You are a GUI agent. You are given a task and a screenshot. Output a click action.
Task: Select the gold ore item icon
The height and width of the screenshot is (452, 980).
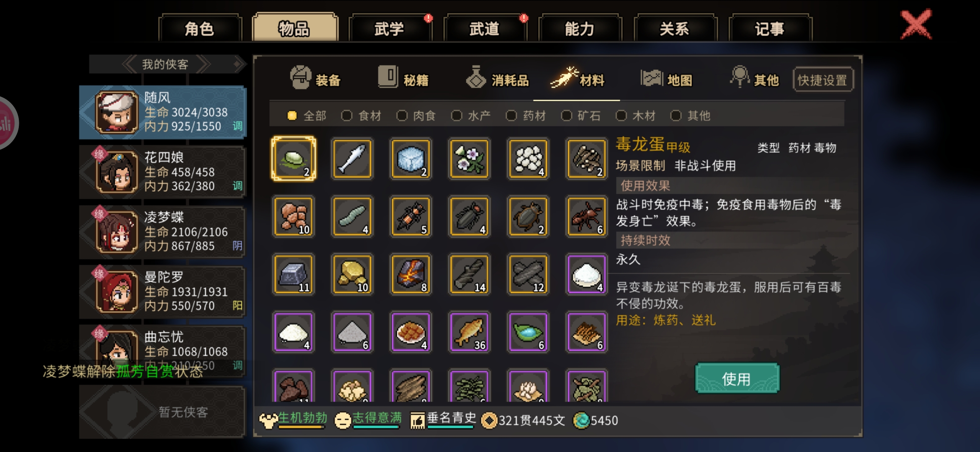pyautogui.click(x=352, y=274)
